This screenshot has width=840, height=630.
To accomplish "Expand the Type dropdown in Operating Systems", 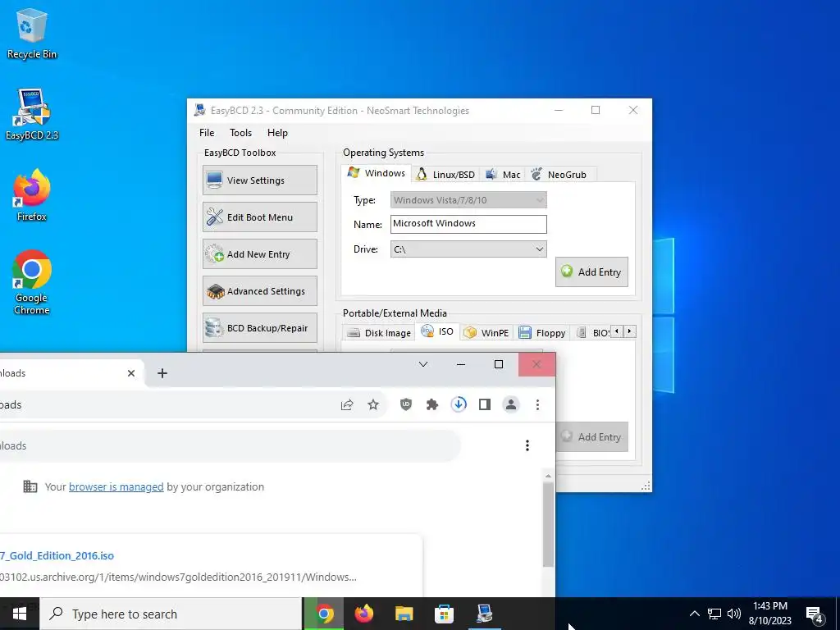I will (468, 200).
